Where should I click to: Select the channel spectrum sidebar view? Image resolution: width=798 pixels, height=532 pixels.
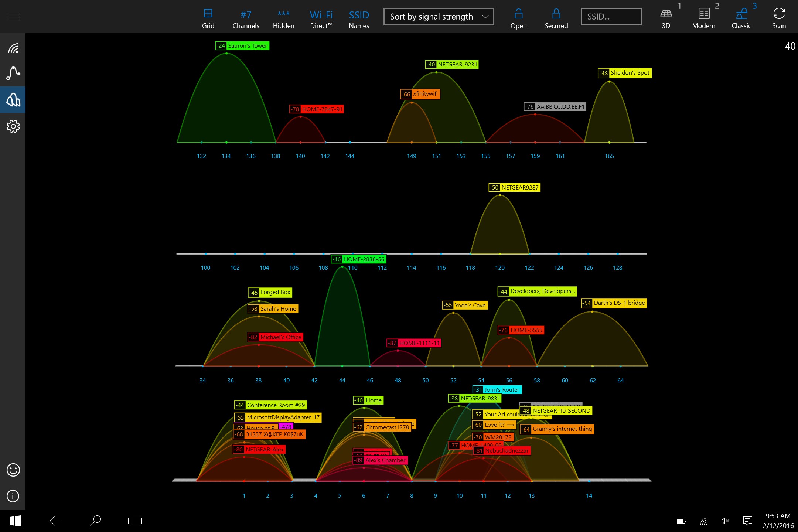coord(13,100)
